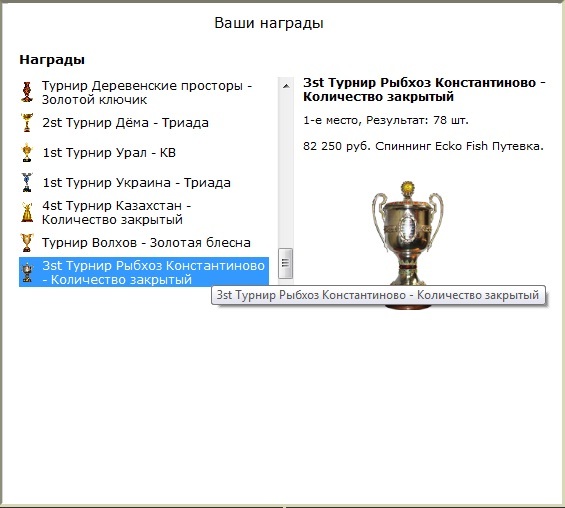Click the awards list scroll up arrow
Image resolution: width=565 pixels, height=508 pixels.
(x=286, y=86)
